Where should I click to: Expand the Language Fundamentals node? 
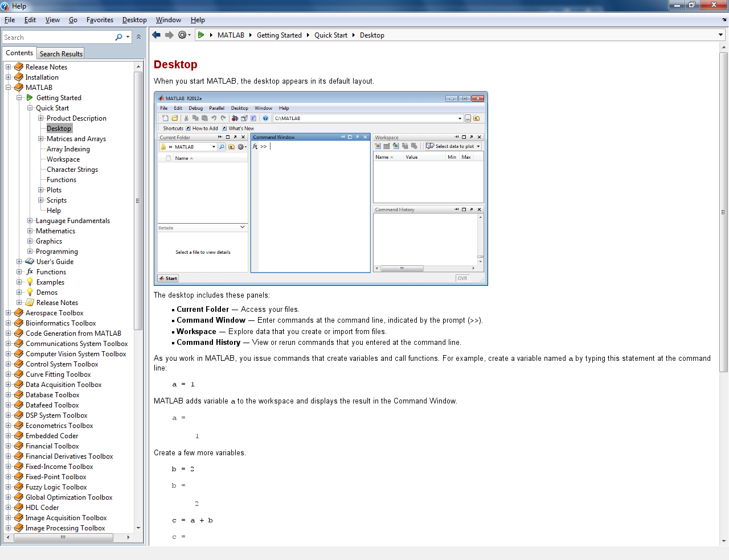click(30, 221)
